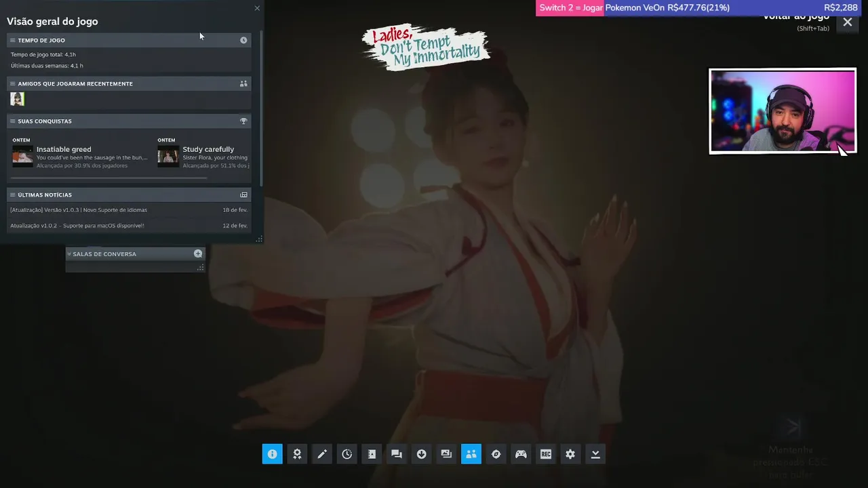Click friends icon in Amigos que jogaram header

point(243,83)
